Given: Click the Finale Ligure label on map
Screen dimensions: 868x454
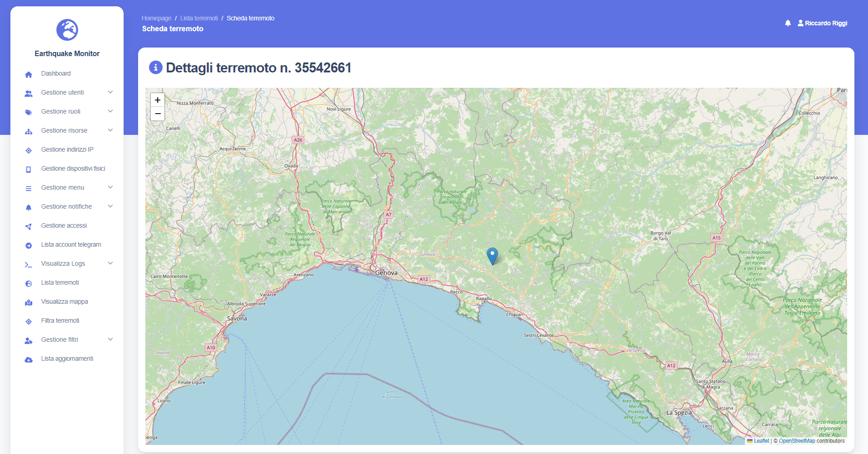Looking at the screenshot, I should (x=192, y=382).
